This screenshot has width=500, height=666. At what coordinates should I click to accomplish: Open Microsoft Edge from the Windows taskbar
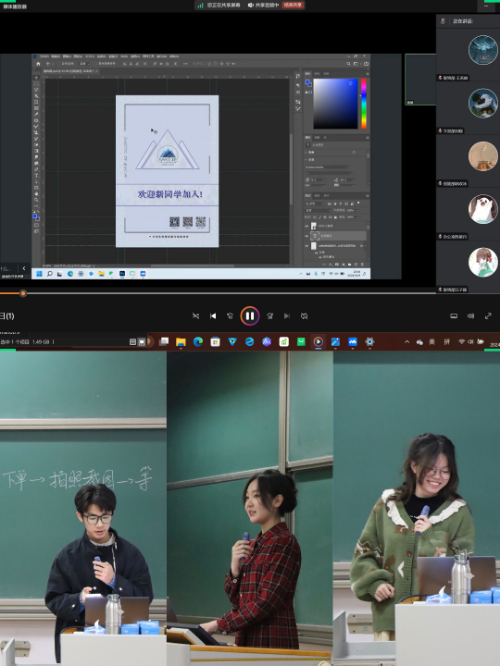click(198, 342)
